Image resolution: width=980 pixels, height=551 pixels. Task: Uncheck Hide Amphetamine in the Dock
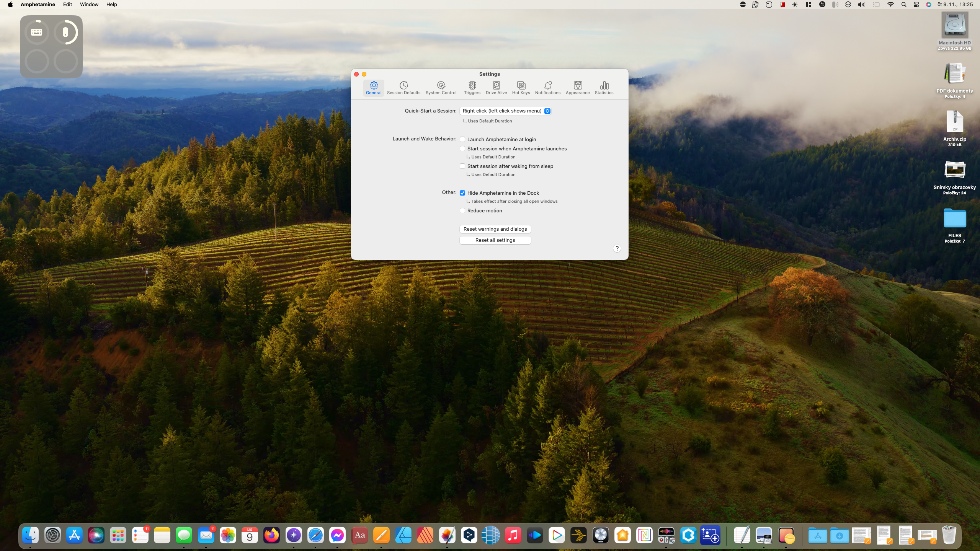tap(462, 193)
